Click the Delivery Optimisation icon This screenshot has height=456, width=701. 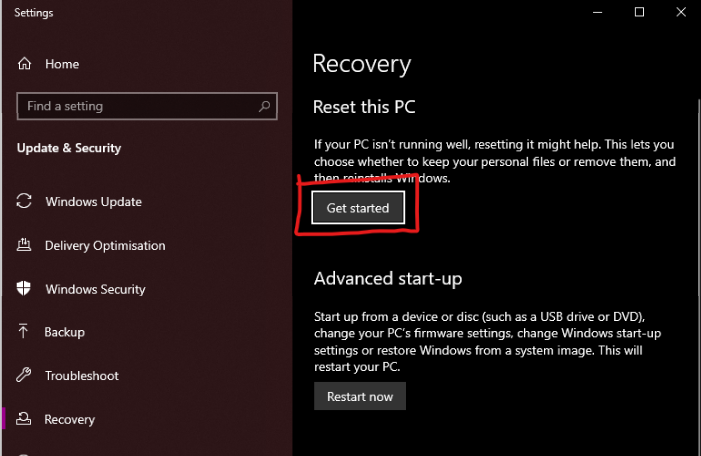24,245
